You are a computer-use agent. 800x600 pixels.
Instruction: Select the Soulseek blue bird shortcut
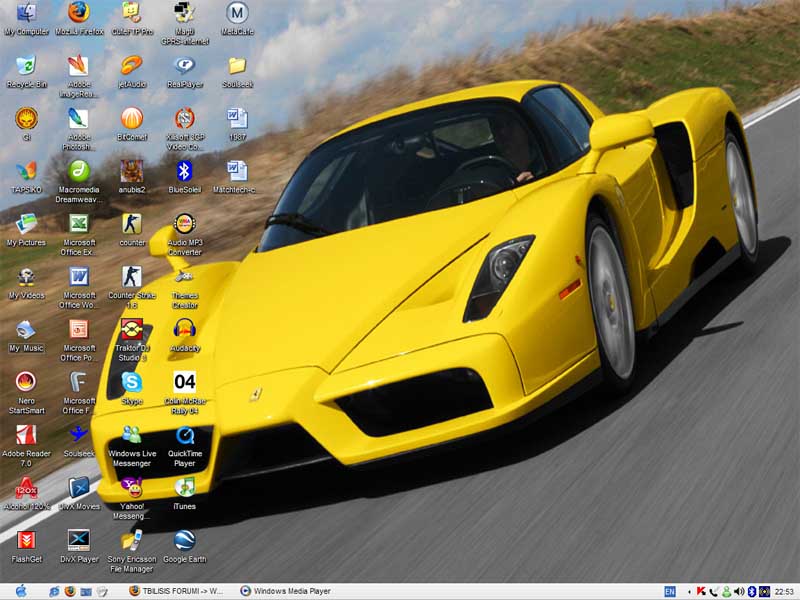click(x=79, y=441)
